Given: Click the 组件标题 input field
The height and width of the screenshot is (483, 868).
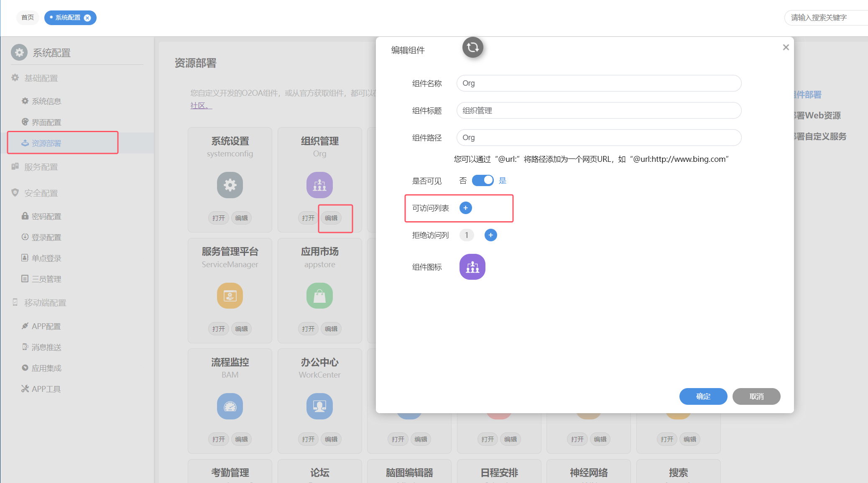Looking at the screenshot, I should [x=599, y=110].
